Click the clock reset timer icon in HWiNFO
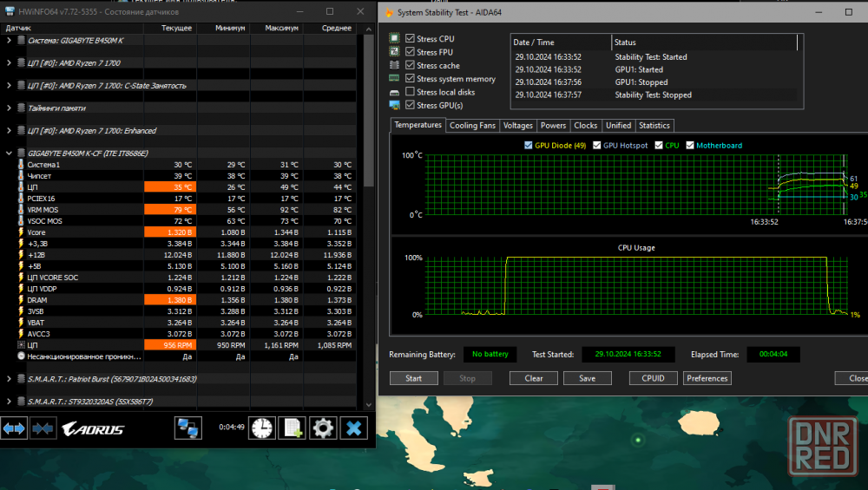The width and height of the screenshot is (868, 490). click(x=262, y=428)
